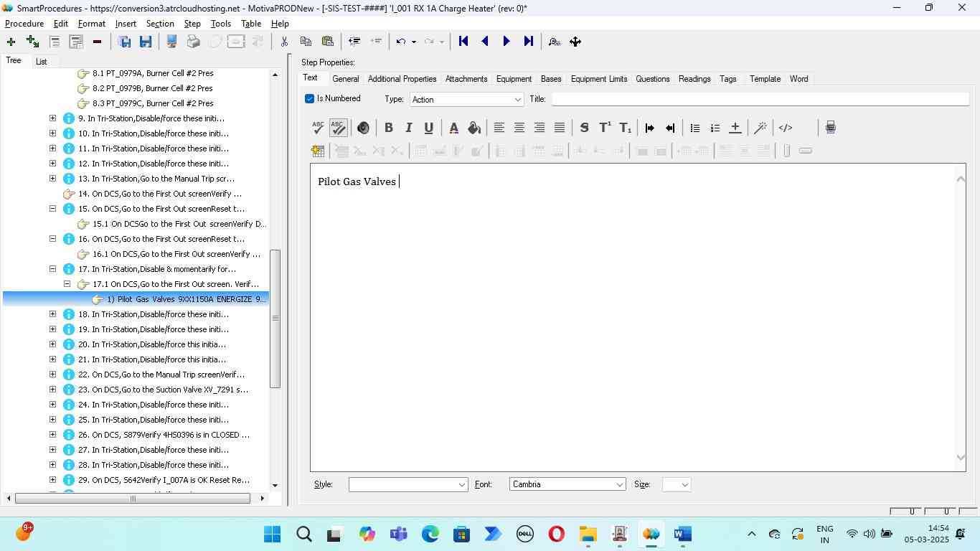Click the red minus delete step icon
980x551 pixels.
point(97,42)
